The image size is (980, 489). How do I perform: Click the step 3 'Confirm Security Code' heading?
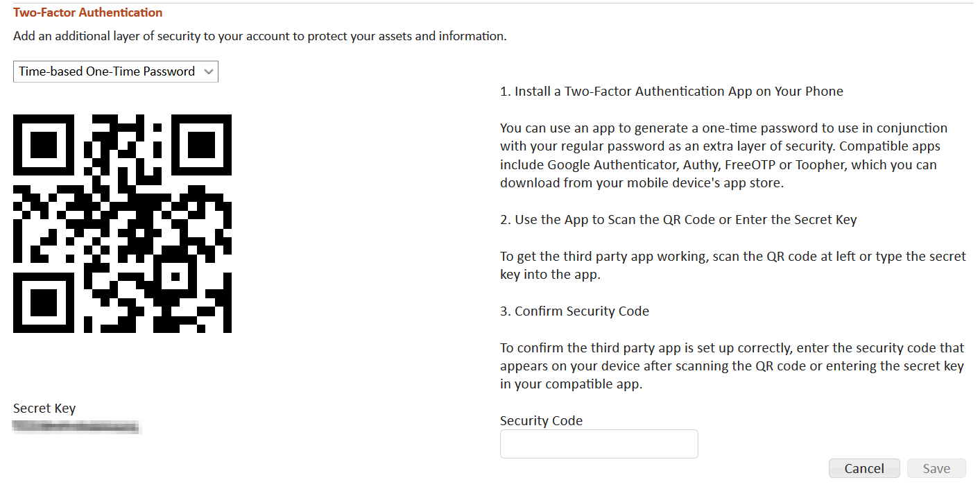click(x=574, y=311)
